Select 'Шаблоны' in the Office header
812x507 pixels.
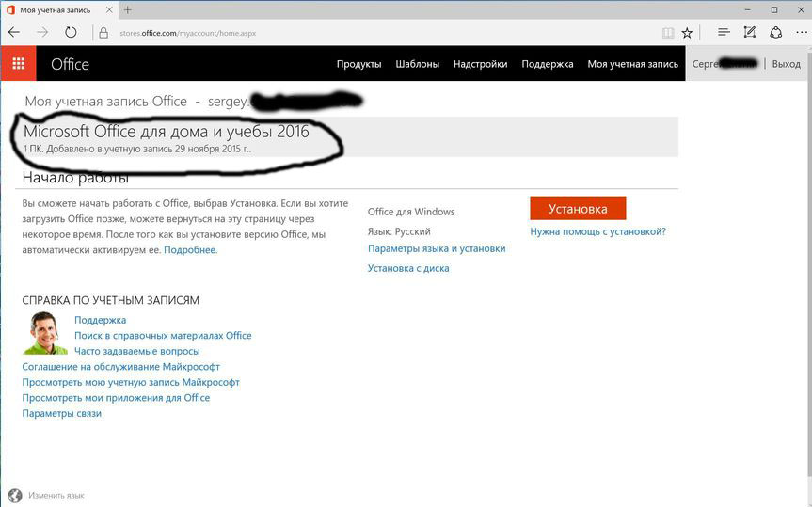(417, 64)
